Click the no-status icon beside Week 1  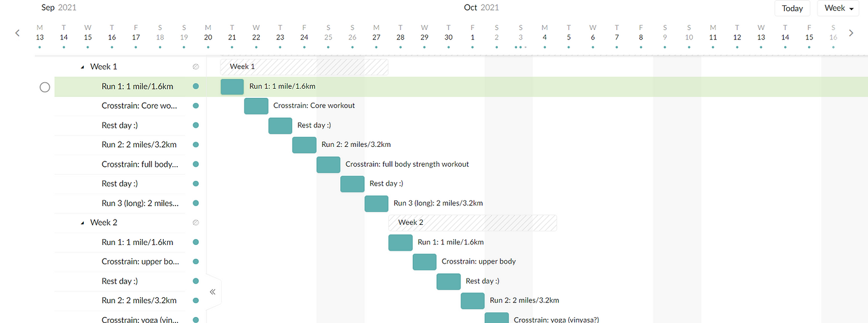click(196, 67)
